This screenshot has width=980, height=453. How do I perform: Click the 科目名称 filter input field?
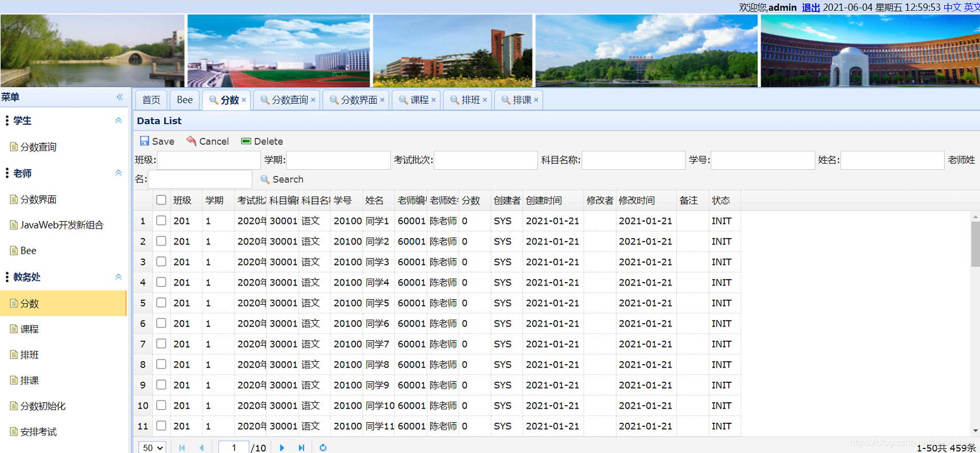[633, 160]
